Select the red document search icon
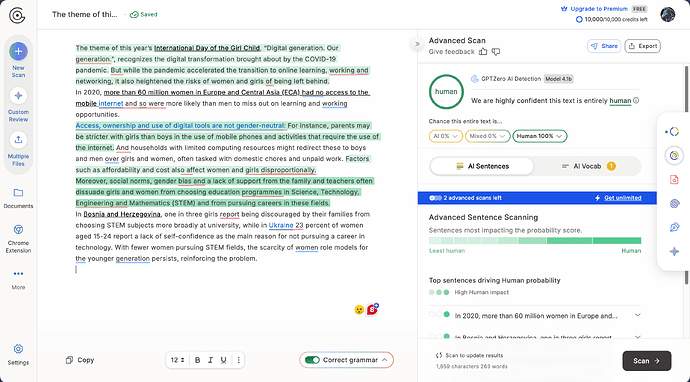The image size is (690, 382). coord(674,179)
